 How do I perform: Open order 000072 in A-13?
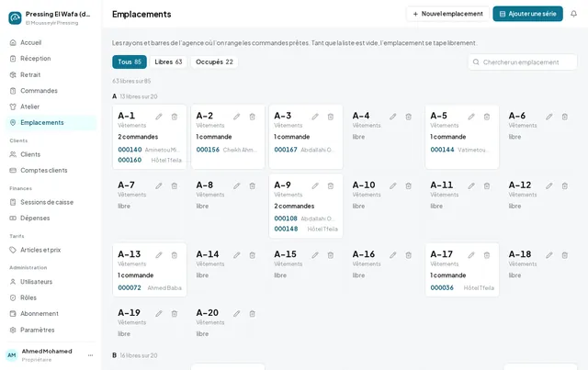coord(130,288)
